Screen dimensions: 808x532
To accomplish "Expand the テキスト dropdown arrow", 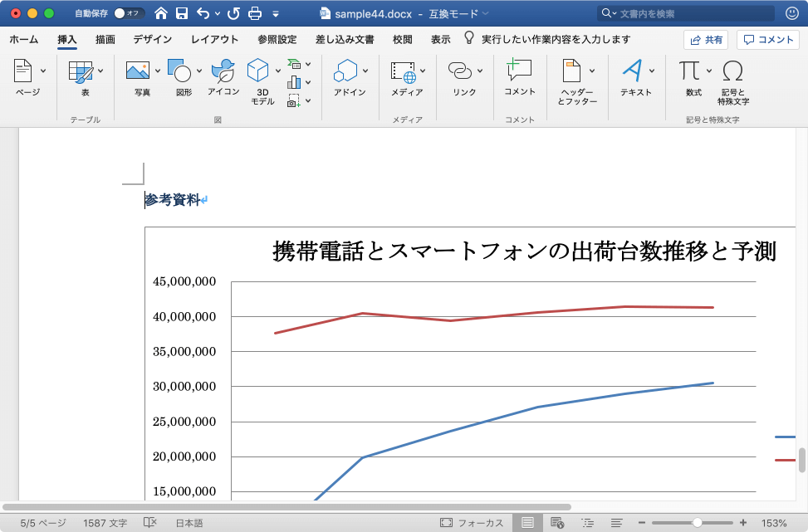I will (652, 71).
